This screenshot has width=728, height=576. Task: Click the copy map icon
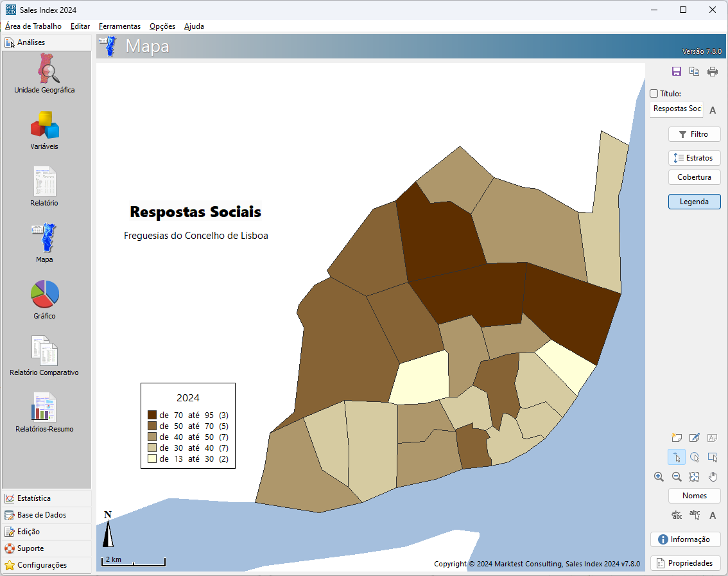tap(694, 71)
